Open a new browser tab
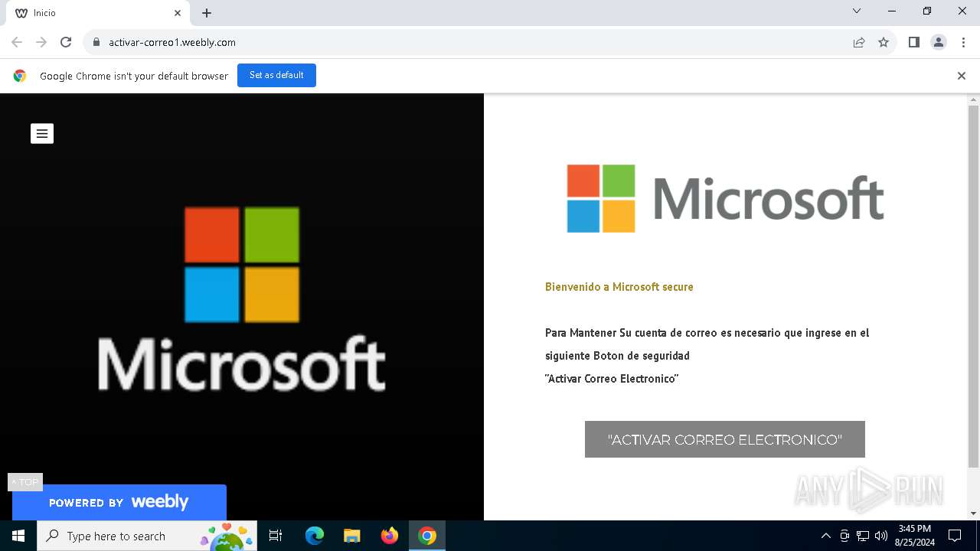 pos(207,13)
